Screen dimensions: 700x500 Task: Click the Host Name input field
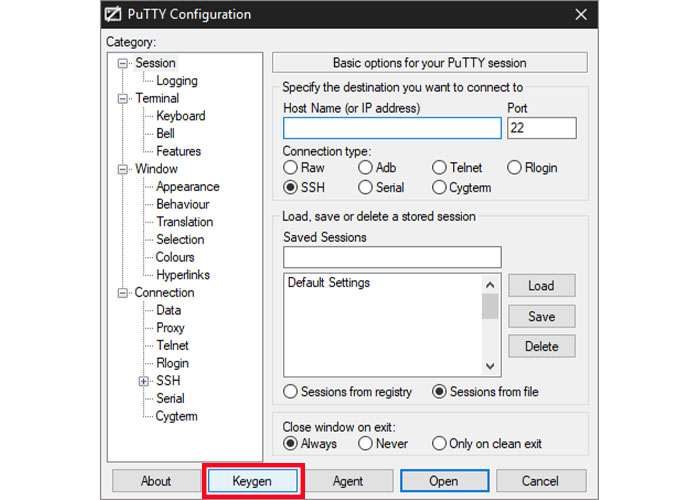392,128
